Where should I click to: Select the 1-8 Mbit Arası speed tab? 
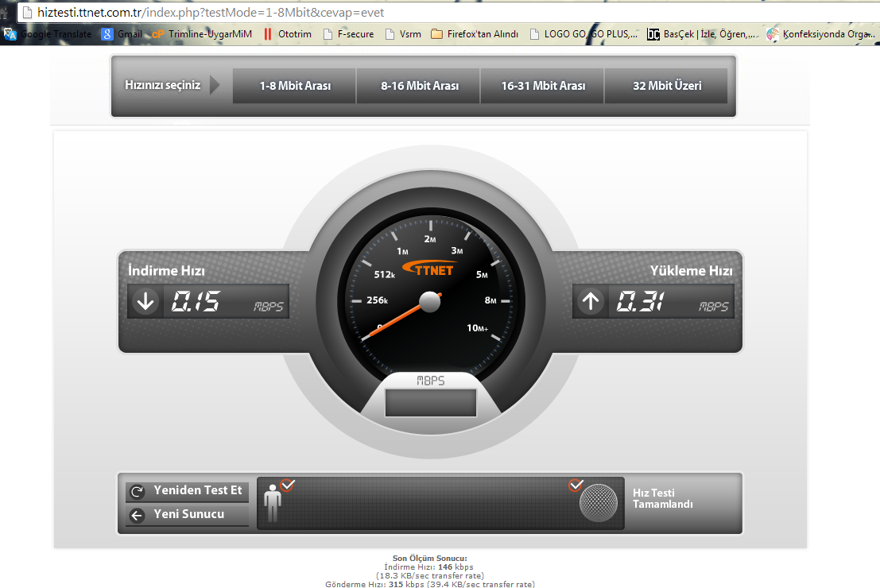click(294, 86)
